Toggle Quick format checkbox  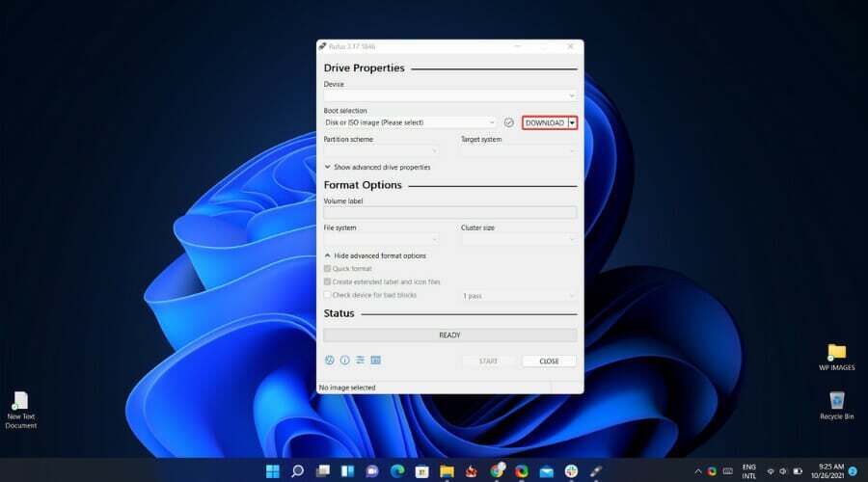pos(327,268)
